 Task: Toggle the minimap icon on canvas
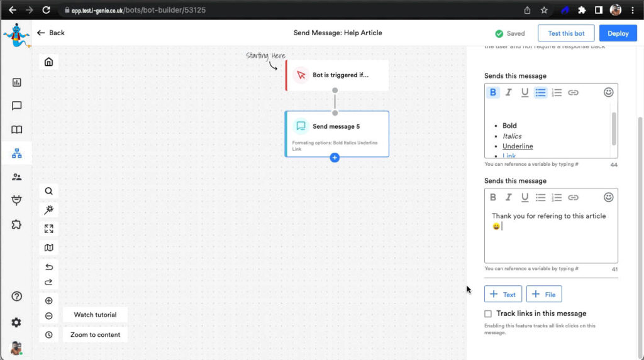tap(48, 248)
